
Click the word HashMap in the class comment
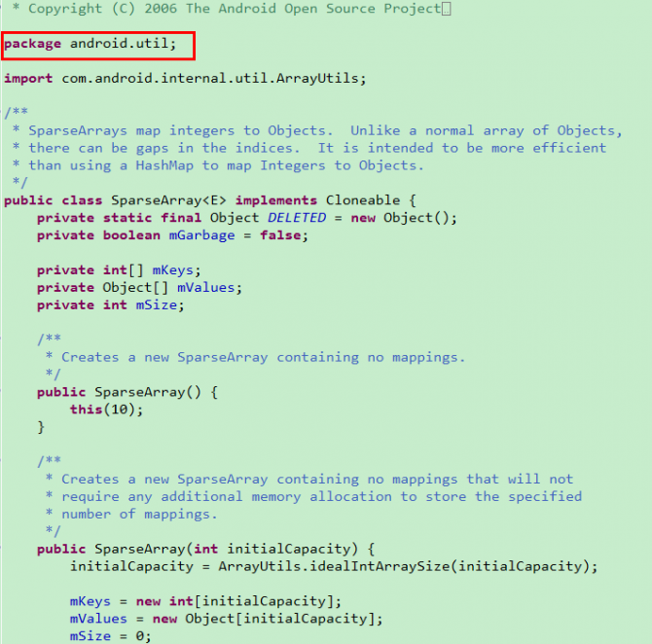click(164, 165)
